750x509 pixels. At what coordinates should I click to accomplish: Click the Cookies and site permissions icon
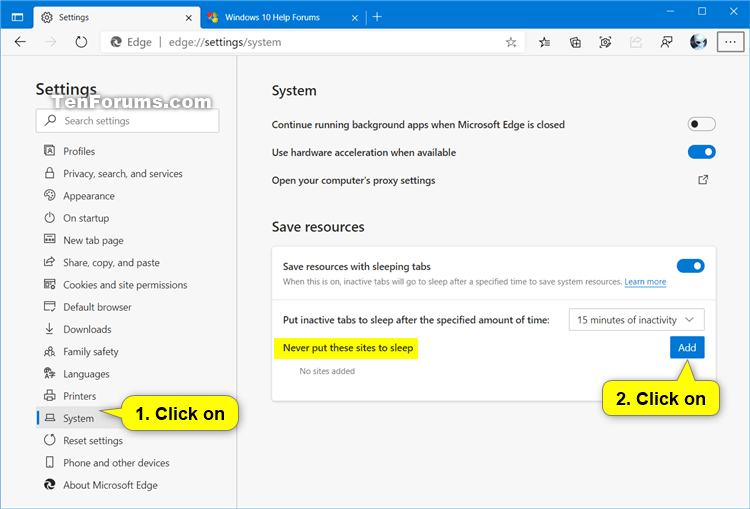(49, 284)
